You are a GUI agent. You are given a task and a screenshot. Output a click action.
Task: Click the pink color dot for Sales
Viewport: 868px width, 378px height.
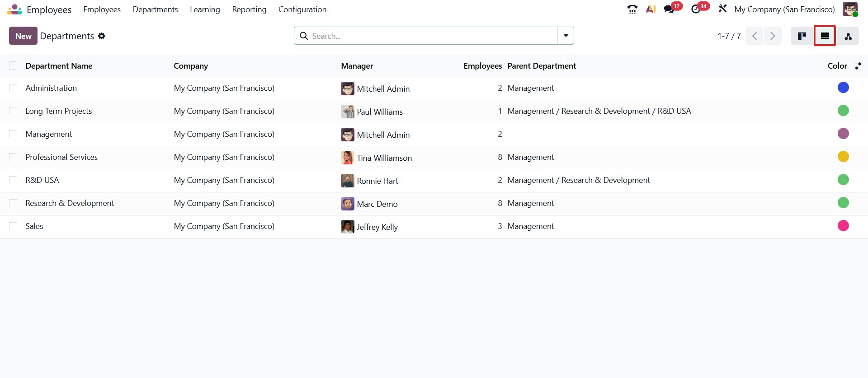843,226
